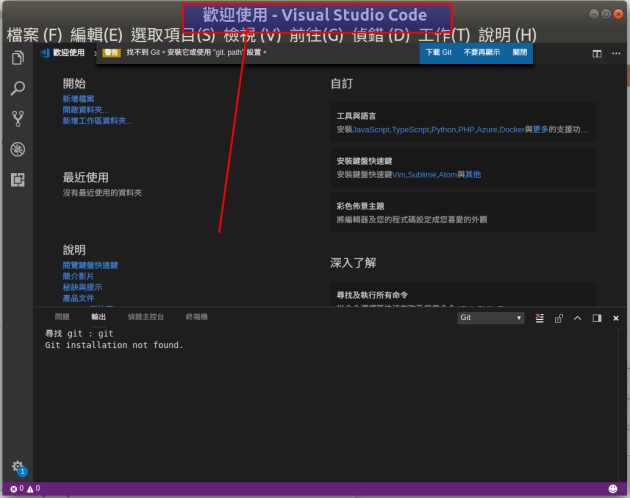Image resolution: width=630 pixels, height=498 pixels.
Task: Maximize the panel with the chevron-up icon
Action: (x=577, y=318)
